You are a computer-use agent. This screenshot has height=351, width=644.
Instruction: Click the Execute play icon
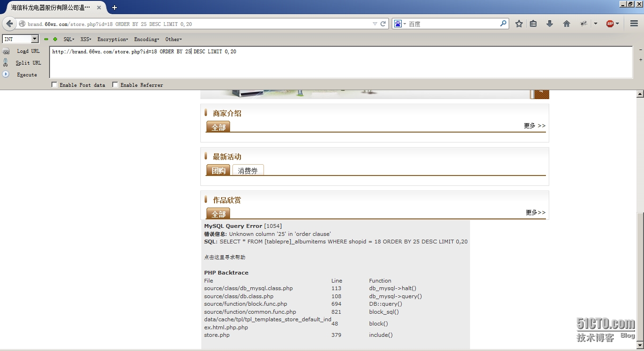coord(6,74)
